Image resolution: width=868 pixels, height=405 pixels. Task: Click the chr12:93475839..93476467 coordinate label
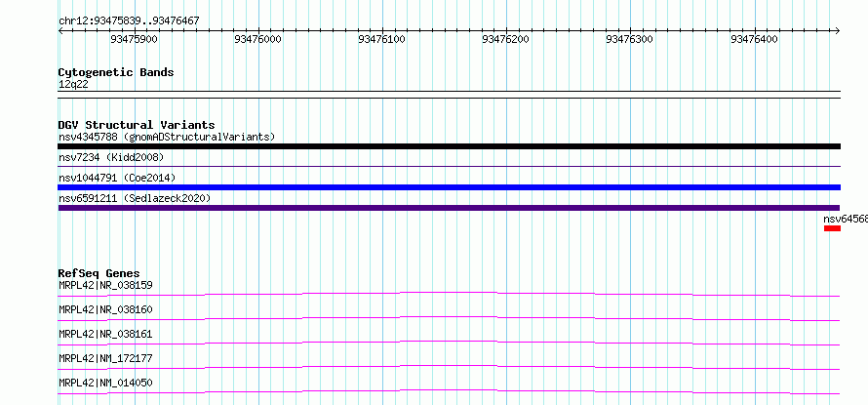[129, 21]
